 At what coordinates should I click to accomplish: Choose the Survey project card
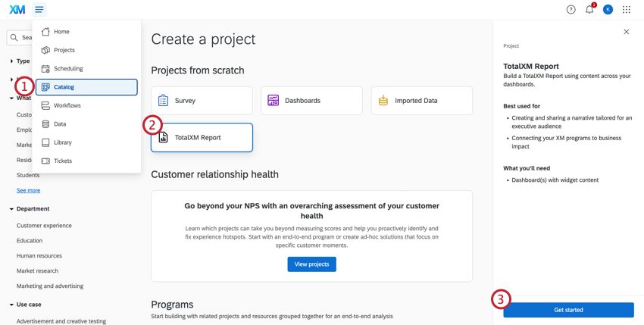pos(202,101)
